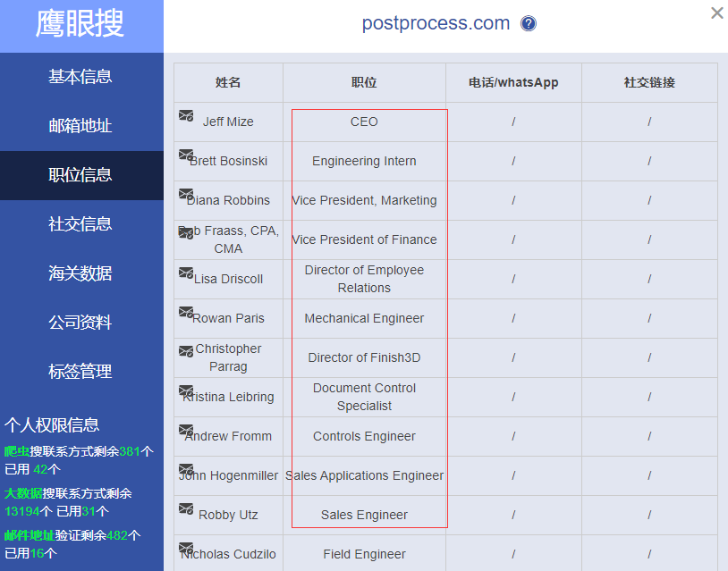Click the 社交链接 column header
Image resolution: width=728 pixels, height=571 pixels.
[649, 82]
